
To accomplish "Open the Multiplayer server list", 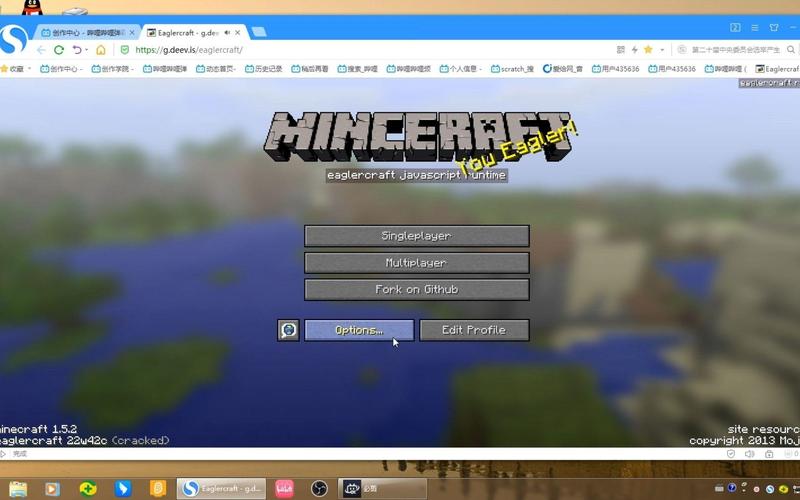I will [416, 263].
